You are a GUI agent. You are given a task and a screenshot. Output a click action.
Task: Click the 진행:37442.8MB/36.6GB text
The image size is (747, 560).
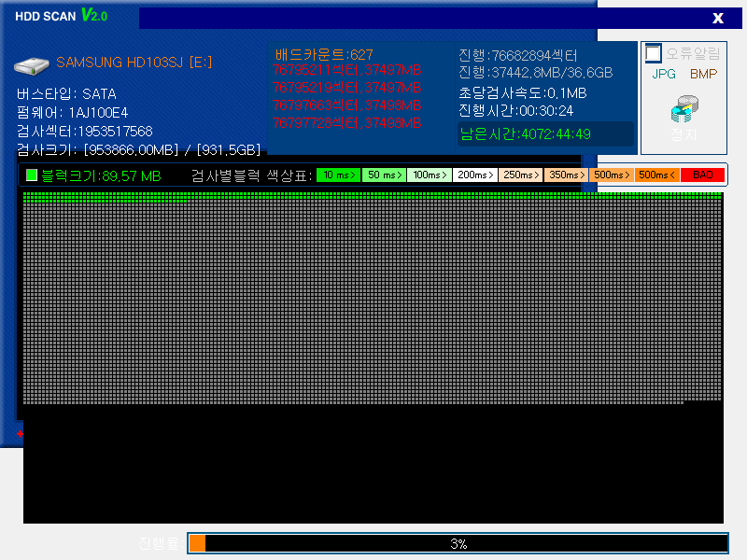[535, 73]
